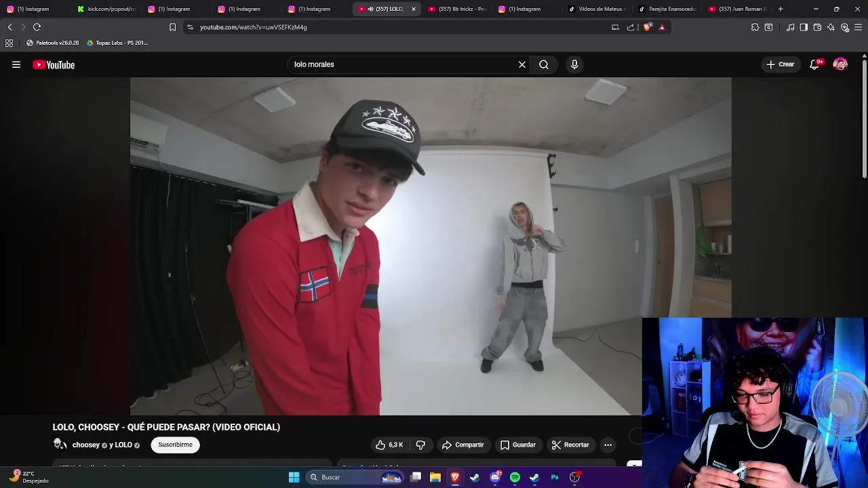
Task: Open Brave Shields lion icon
Action: pyautogui.click(x=647, y=27)
